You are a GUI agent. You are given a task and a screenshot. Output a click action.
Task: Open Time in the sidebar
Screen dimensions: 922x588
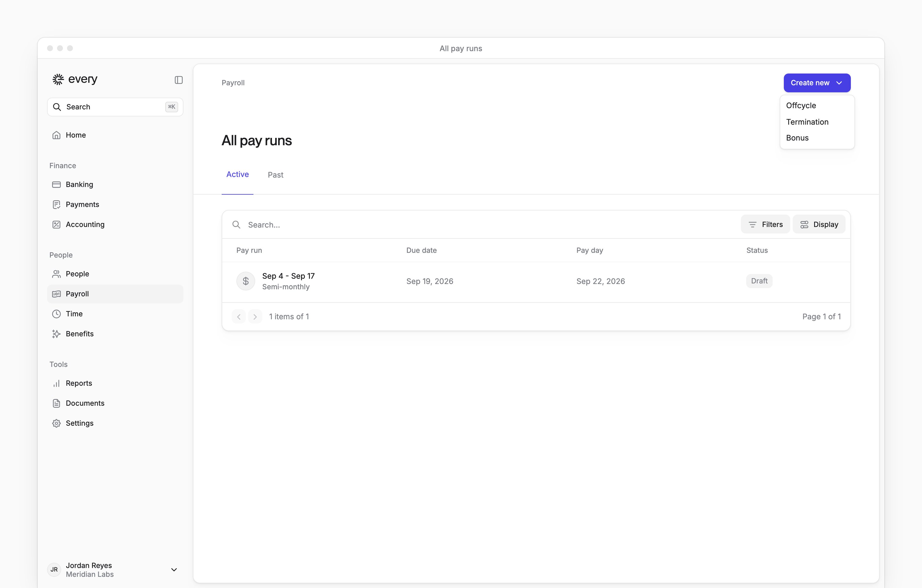coord(115,314)
